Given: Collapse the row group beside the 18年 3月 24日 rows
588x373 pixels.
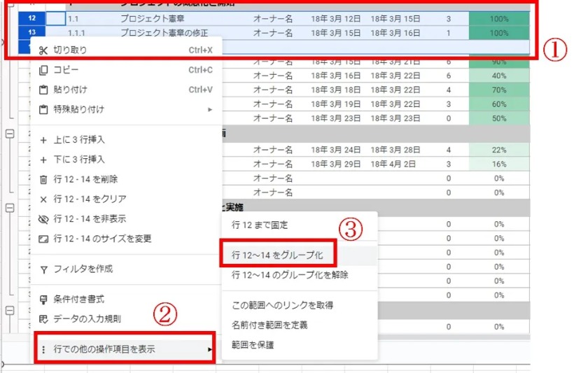Looking at the screenshot, I should tap(10, 134).
